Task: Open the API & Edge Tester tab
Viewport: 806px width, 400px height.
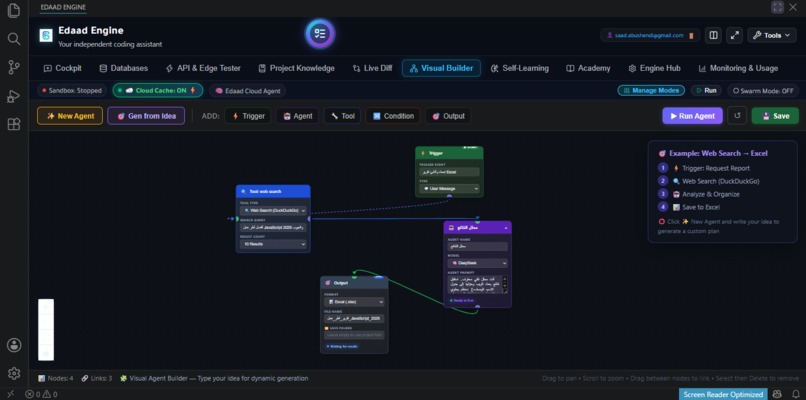Action: 203,68
